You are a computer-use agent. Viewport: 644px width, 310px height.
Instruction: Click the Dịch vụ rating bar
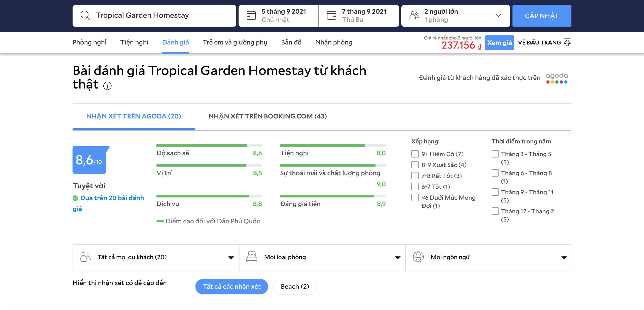point(209,196)
